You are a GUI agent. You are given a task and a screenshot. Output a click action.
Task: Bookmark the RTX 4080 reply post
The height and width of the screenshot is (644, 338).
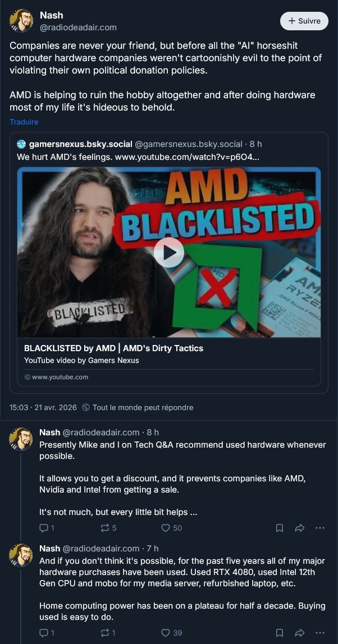280,633
